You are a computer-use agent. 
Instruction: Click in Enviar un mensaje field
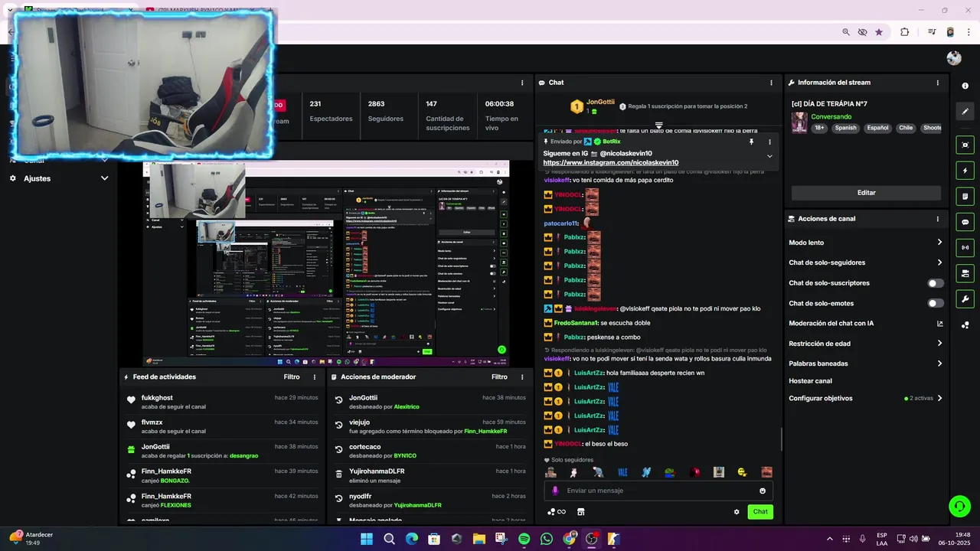[658, 491]
